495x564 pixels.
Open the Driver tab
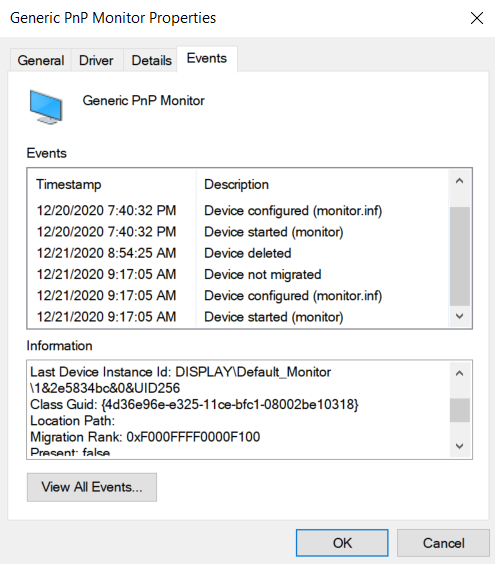tap(96, 60)
